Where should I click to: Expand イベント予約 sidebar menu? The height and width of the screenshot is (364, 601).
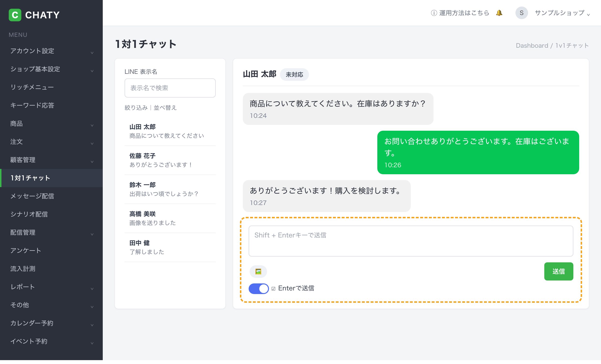click(51, 341)
